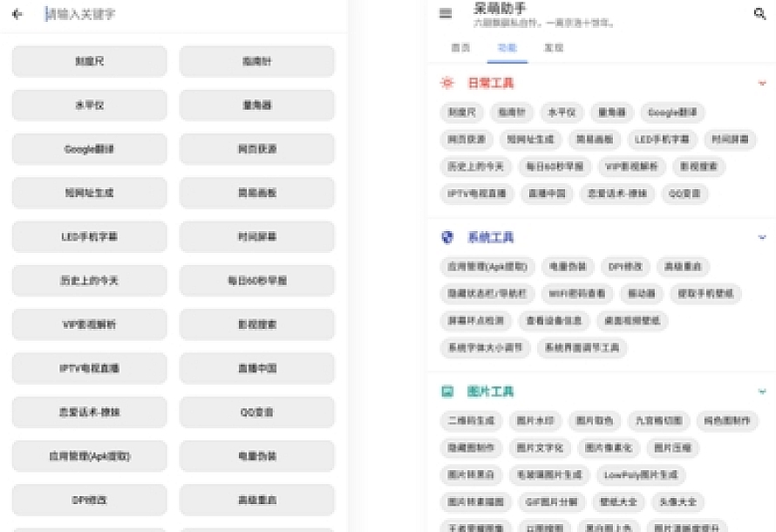Collapse the 图片工具 section with its green chevron

tap(761, 392)
